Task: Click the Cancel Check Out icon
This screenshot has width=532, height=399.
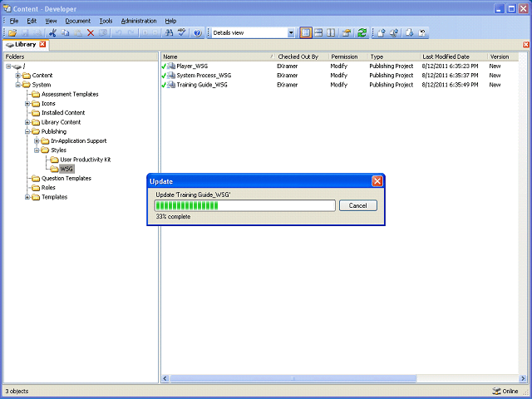Action: click(422, 33)
